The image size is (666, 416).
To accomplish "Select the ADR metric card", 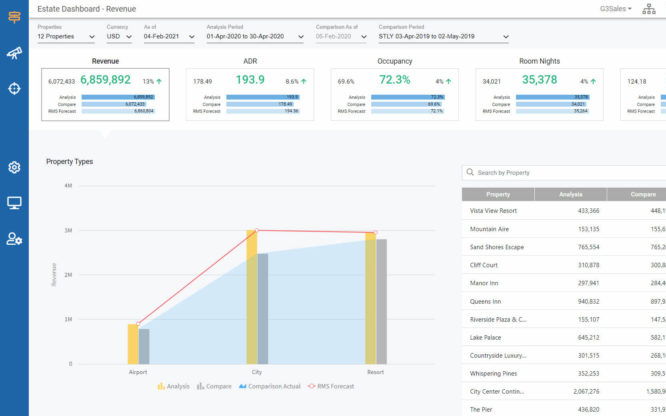I will coord(250,94).
